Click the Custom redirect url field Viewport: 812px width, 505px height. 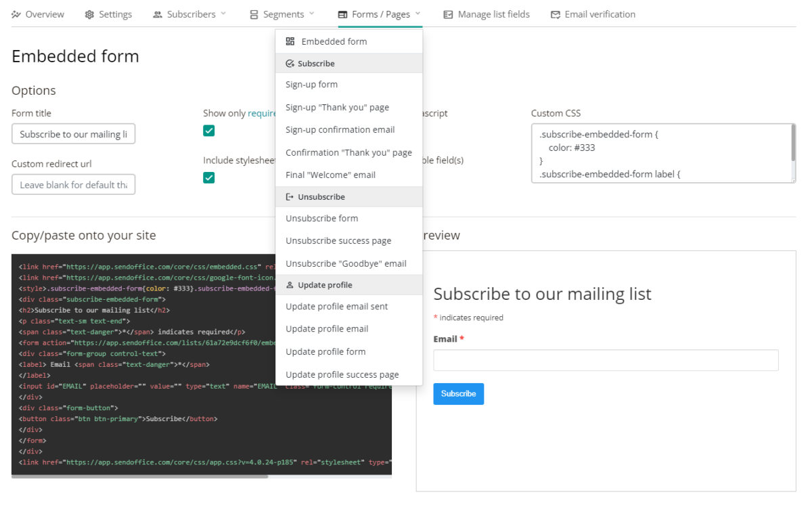(x=73, y=185)
